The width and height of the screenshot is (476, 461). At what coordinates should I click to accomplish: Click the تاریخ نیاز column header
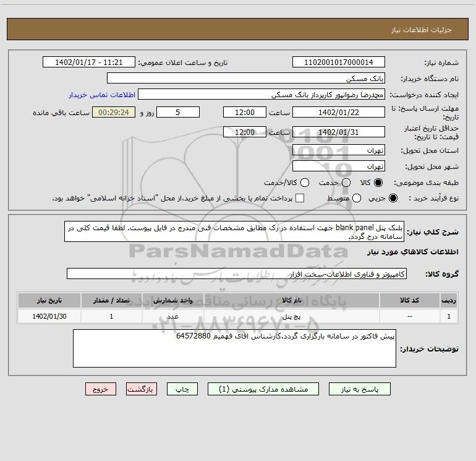pyautogui.click(x=49, y=300)
